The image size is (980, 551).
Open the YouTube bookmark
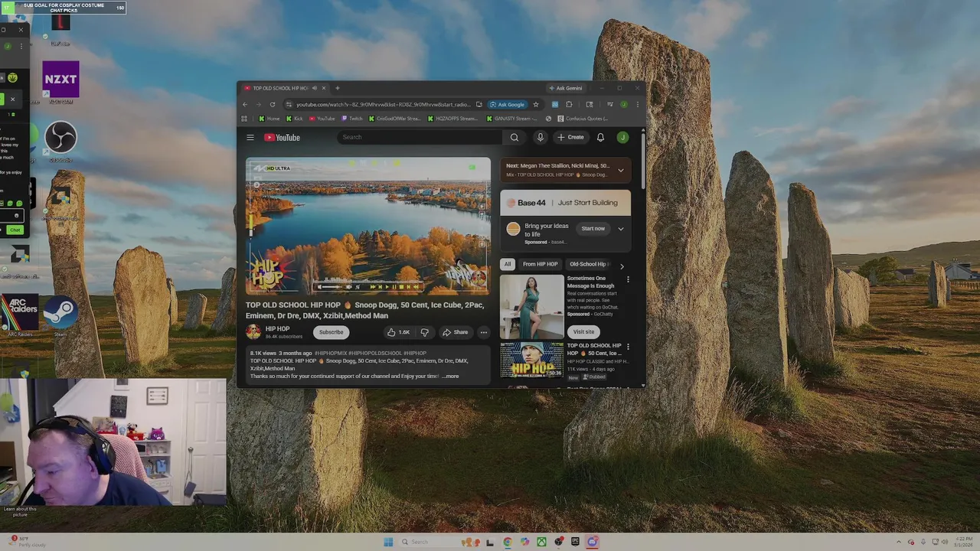pyautogui.click(x=322, y=119)
